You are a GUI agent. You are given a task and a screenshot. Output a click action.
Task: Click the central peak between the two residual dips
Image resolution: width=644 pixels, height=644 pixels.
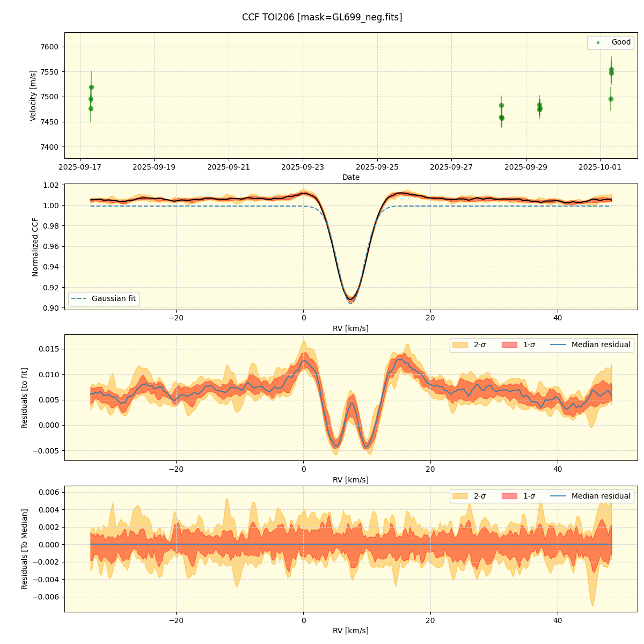352,403
